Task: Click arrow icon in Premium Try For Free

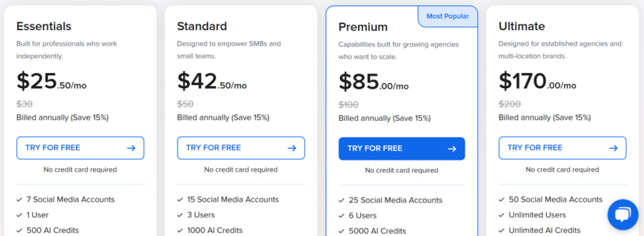Action: point(452,149)
